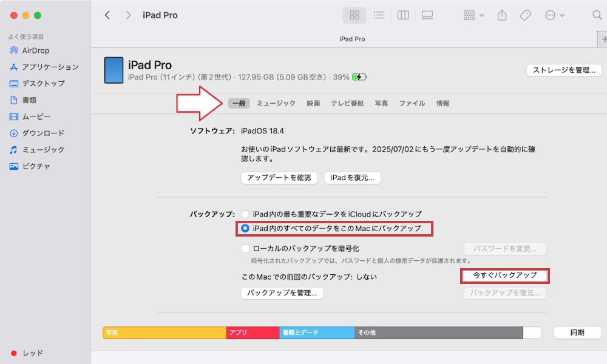Go back with the left chevron

click(107, 15)
